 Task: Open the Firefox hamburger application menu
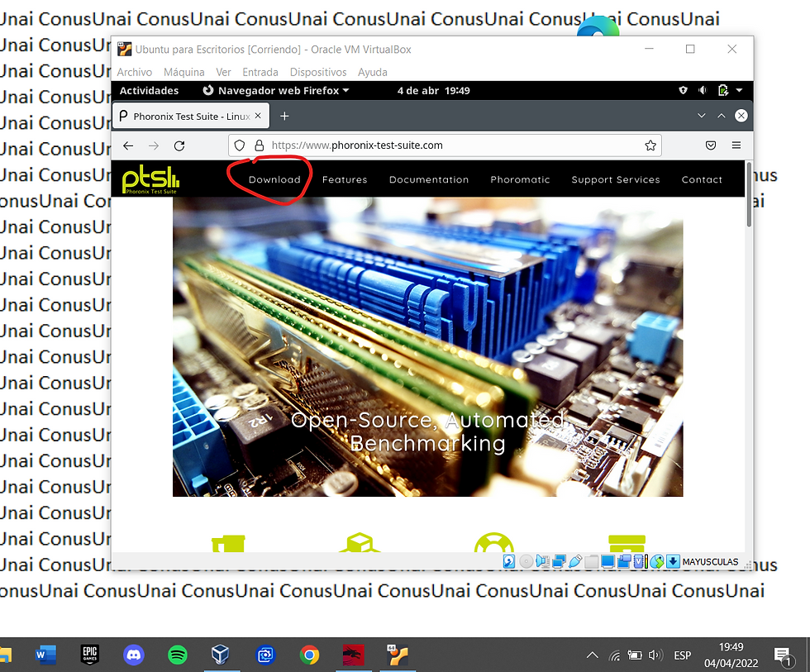[736, 145]
